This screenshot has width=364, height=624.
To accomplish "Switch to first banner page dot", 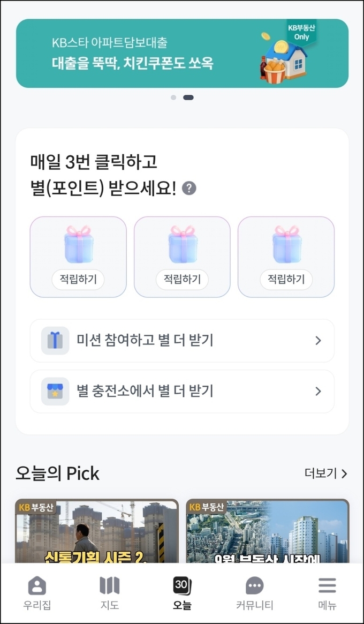I will 173,97.
